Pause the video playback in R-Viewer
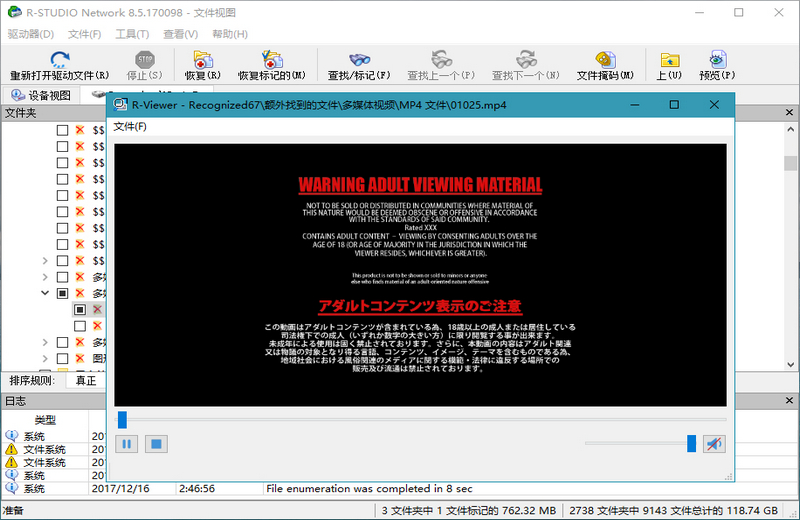This screenshot has height=520, width=800. pyautogui.click(x=128, y=443)
